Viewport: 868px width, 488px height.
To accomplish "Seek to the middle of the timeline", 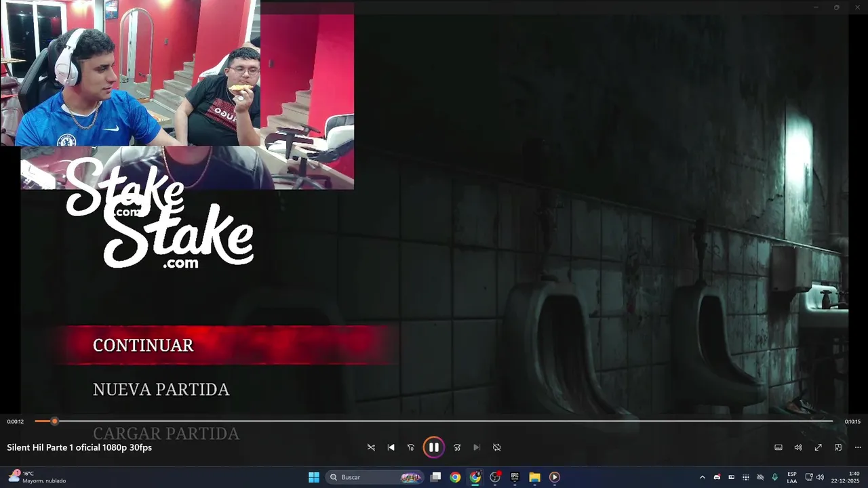I will (x=434, y=422).
